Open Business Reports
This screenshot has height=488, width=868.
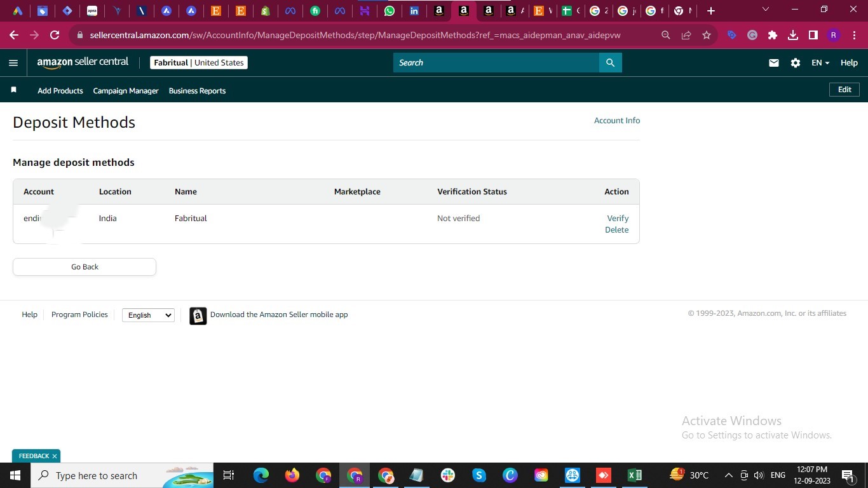click(x=197, y=91)
